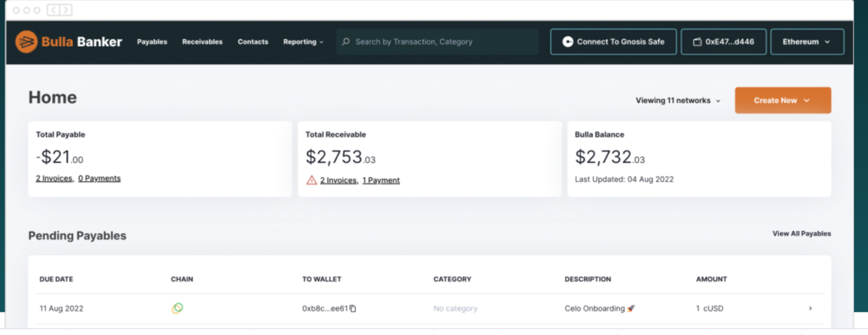Open the Ethereum network dropdown
This screenshot has height=335, width=868.
pos(807,42)
